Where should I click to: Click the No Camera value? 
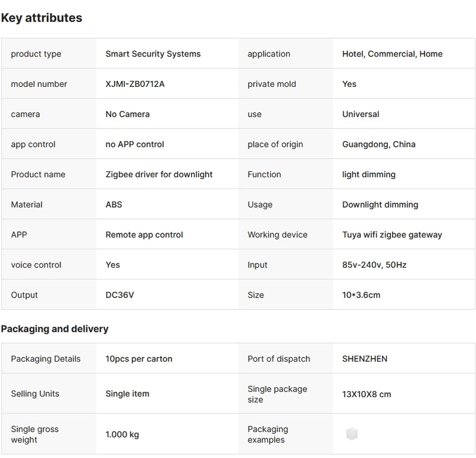127,114
